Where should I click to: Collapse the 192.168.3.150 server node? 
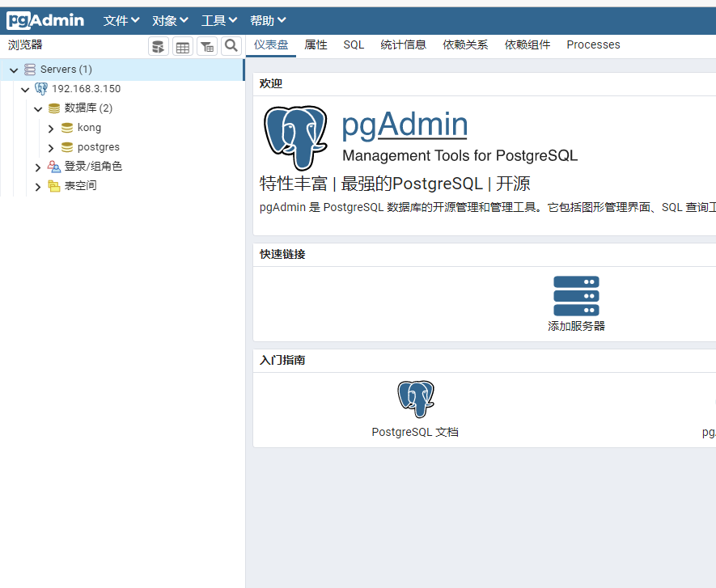25,90
